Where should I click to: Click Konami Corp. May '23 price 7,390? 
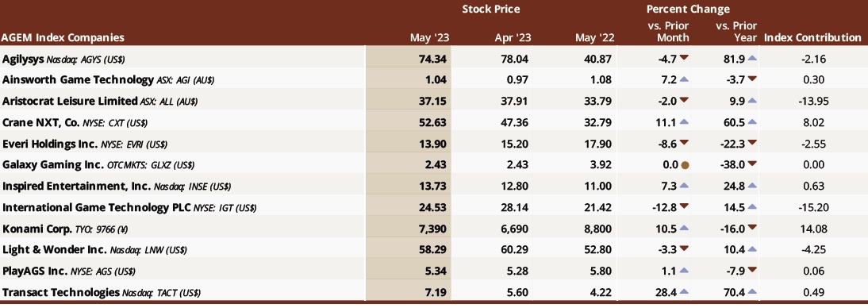click(432, 229)
